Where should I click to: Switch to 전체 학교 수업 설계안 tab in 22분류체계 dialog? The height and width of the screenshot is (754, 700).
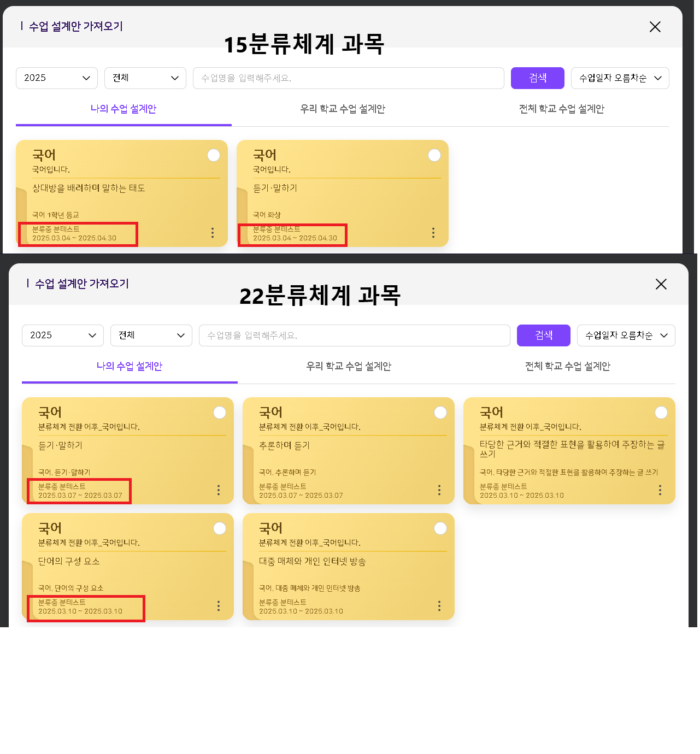(x=567, y=366)
